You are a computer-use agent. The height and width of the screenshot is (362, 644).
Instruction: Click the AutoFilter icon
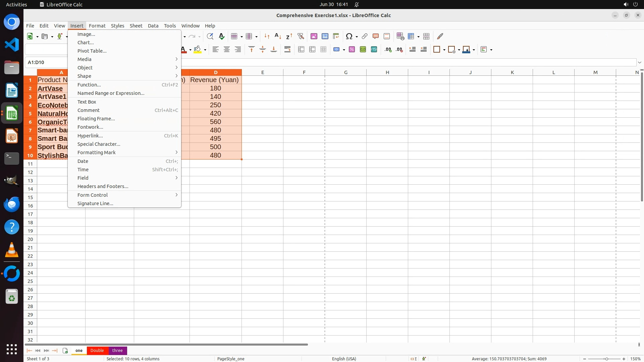coord(301,36)
